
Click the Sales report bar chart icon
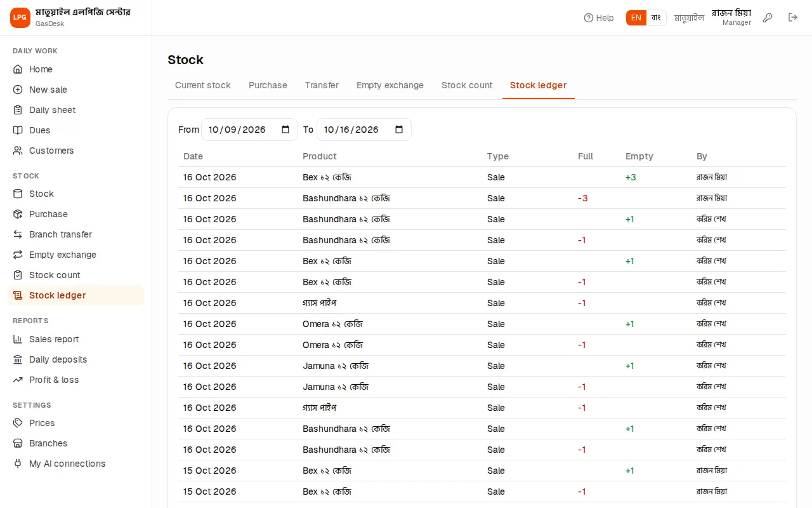(x=18, y=339)
